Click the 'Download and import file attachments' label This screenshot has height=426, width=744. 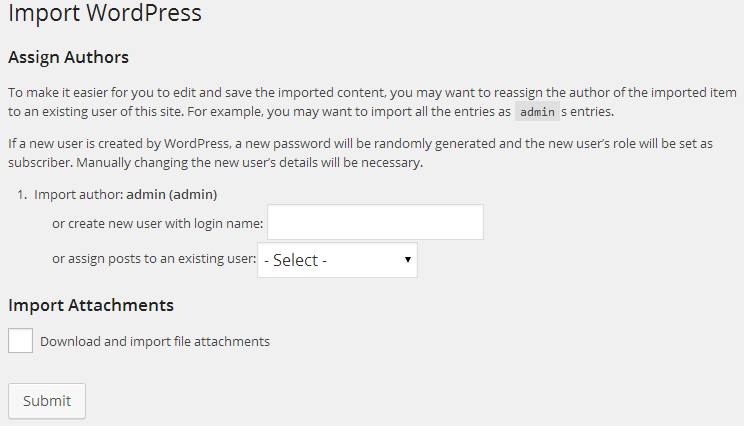tap(155, 341)
